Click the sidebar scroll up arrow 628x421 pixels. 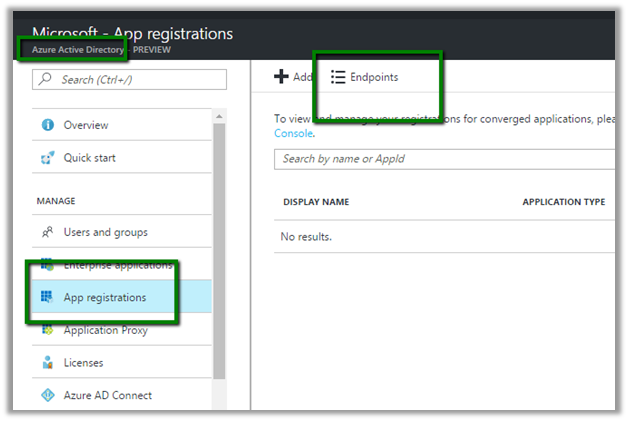click(219, 116)
